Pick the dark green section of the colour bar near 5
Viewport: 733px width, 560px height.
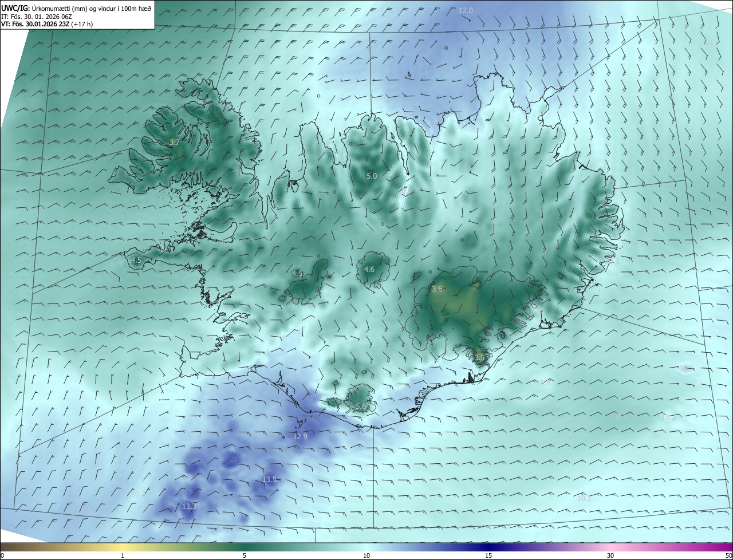pyautogui.click(x=245, y=547)
